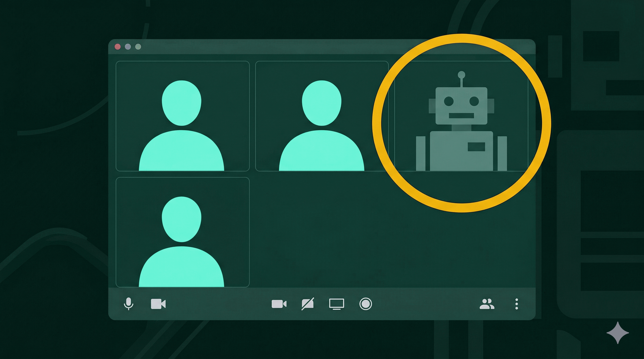This screenshot has height=359, width=644.
Task: Select the robot participant video tile
Action: tap(461, 116)
